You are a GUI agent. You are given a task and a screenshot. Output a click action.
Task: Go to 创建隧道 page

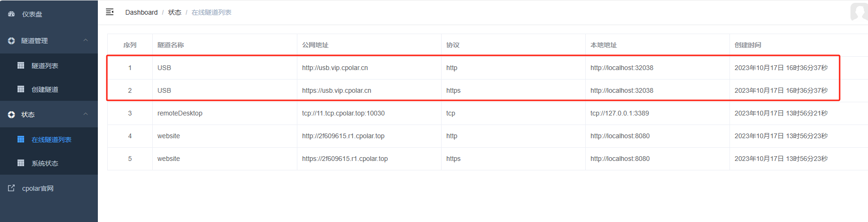coord(45,89)
